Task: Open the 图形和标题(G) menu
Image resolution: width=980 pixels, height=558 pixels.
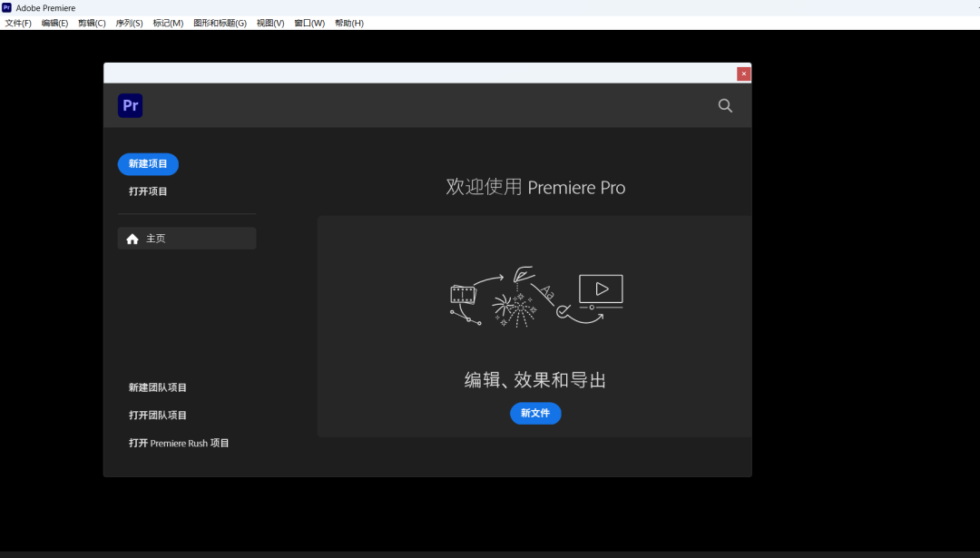Action: tap(220, 23)
